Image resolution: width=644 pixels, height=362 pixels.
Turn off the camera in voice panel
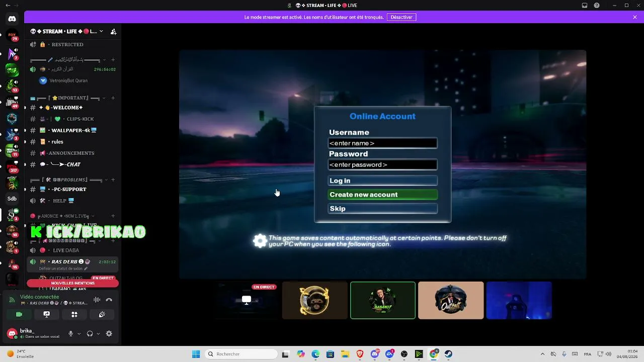[x=19, y=314]
